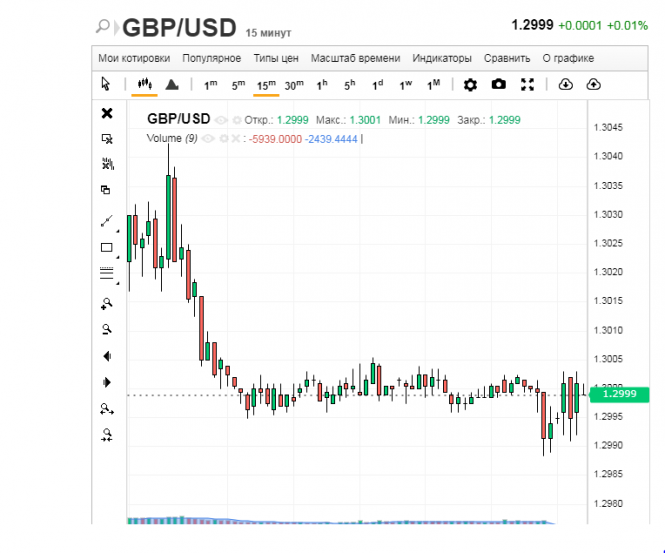
Task: Set timeframe to 15 minutes
Action: (266, 85)
